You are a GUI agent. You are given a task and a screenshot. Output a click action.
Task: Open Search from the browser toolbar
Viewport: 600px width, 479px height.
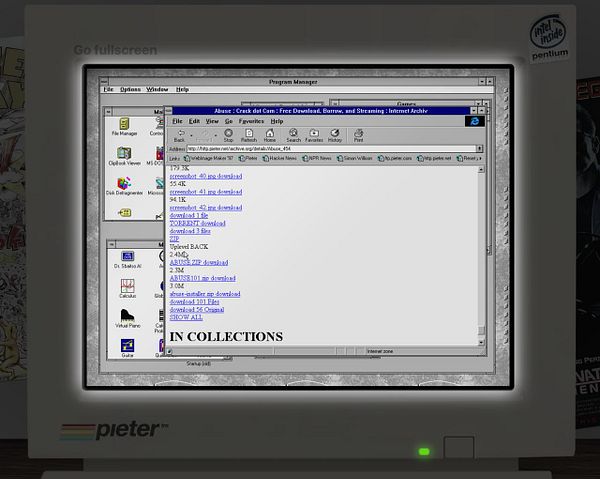293,135
